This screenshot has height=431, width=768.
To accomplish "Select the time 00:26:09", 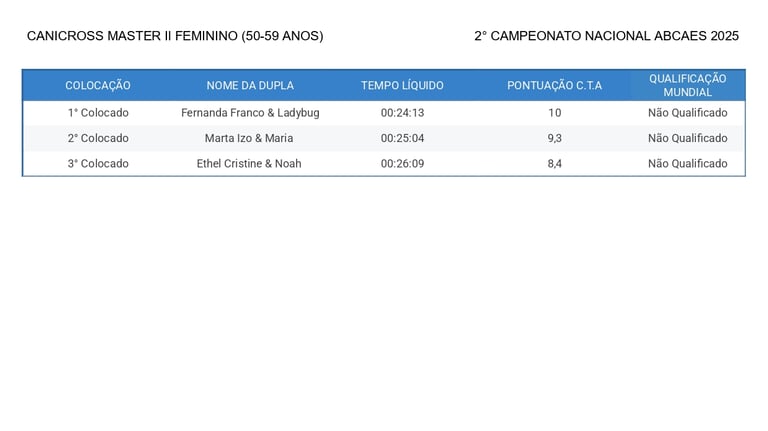I will coord(402,164).
